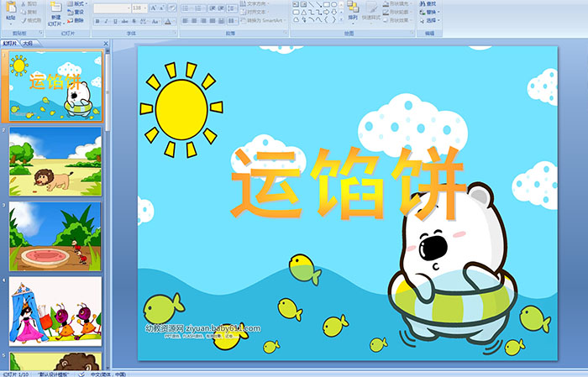This screenshot has height=377, width=588.
Task: Select the Right Arrow shape
Action: pyautogui.click(x=327, y=13)
